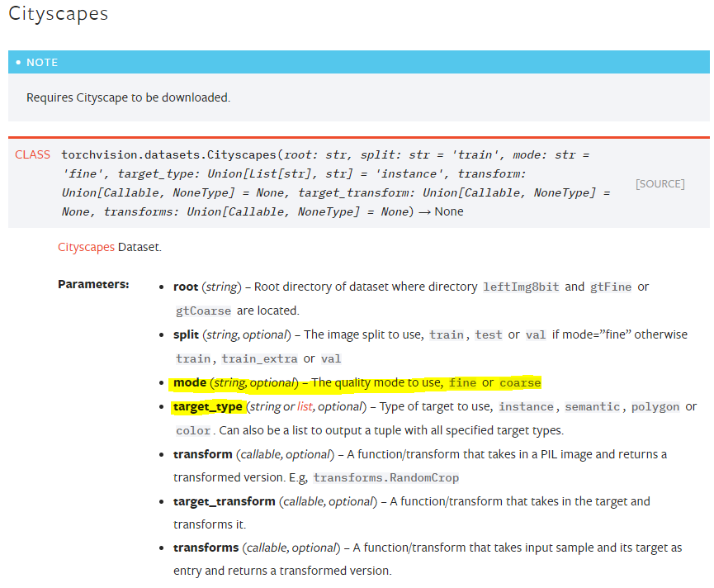The height and width of the screenshot is (588, 714).
Task: Click the 'color' code literal
Action: pos(193,430)
